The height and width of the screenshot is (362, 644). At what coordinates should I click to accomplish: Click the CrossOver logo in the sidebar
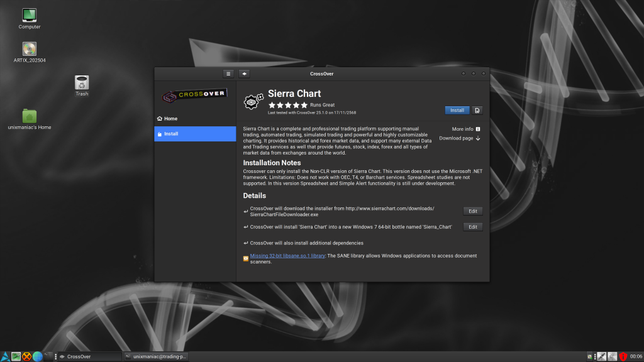point(195,93)
